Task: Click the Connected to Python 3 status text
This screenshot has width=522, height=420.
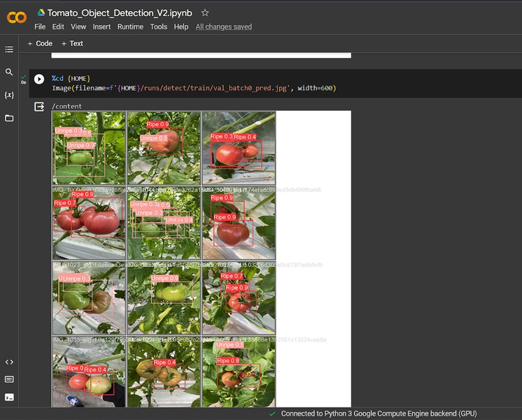Action: [x=379, y=413]
